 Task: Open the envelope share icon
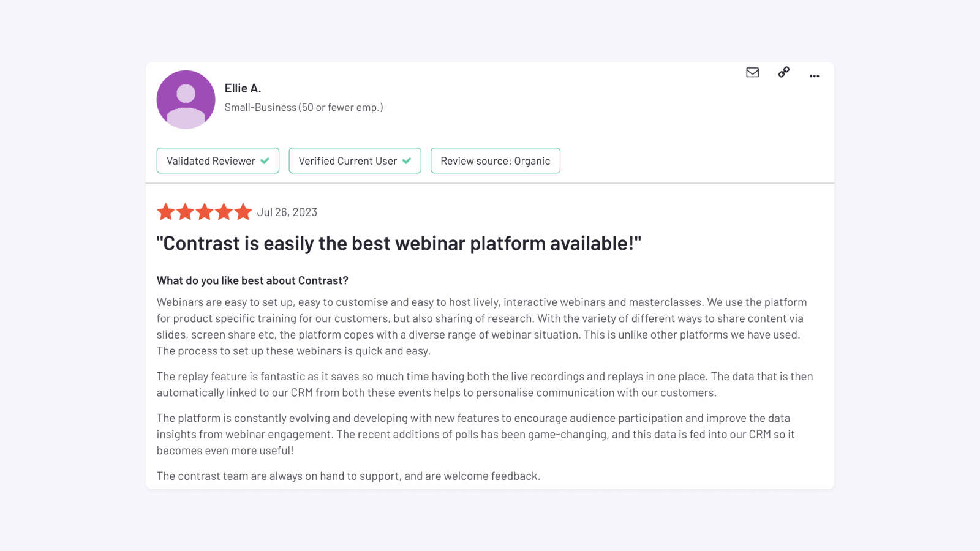(x=752, y=72)
